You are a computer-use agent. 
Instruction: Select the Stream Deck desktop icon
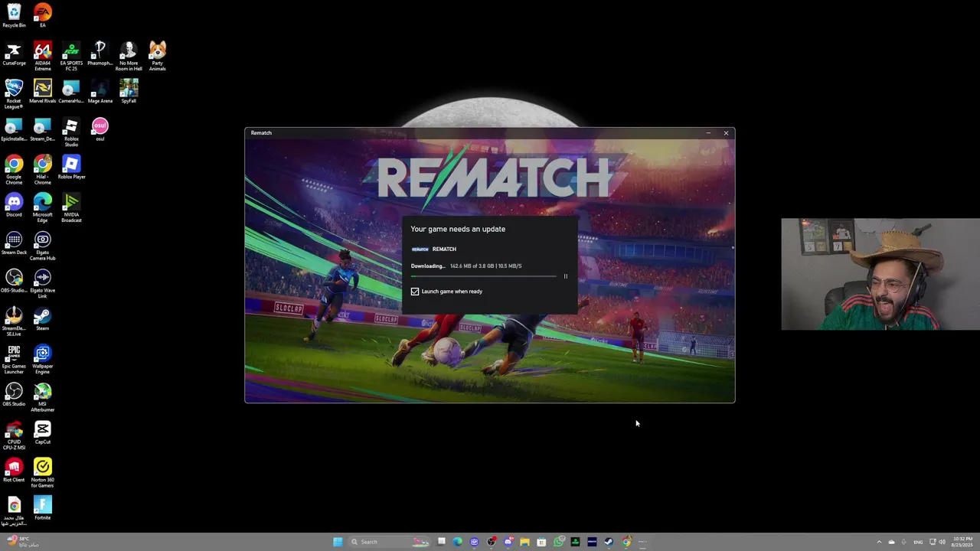[x=14, y=243]
